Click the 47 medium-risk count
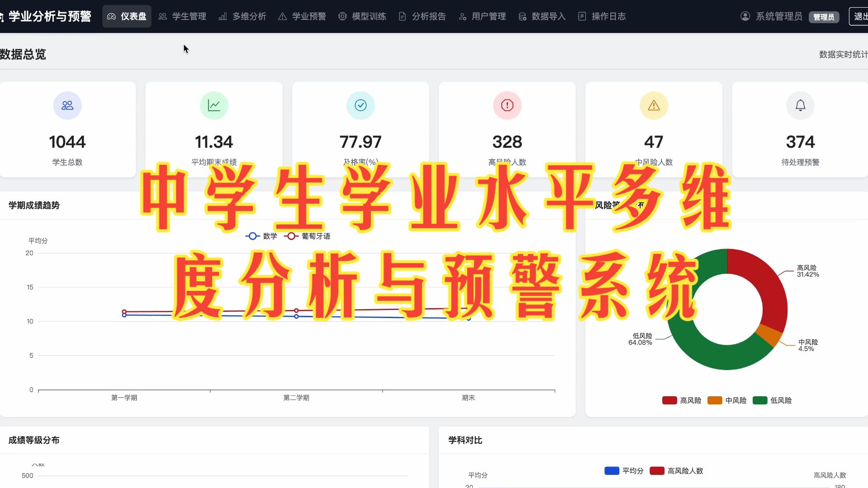 (654, 142)
